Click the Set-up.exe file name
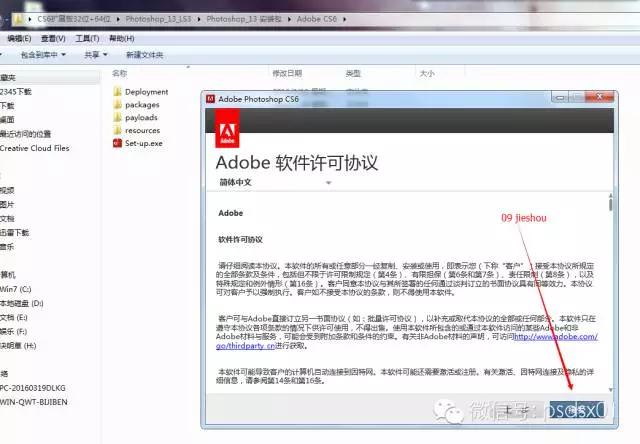This screenshot has width=640, height=444. (144, 143)
